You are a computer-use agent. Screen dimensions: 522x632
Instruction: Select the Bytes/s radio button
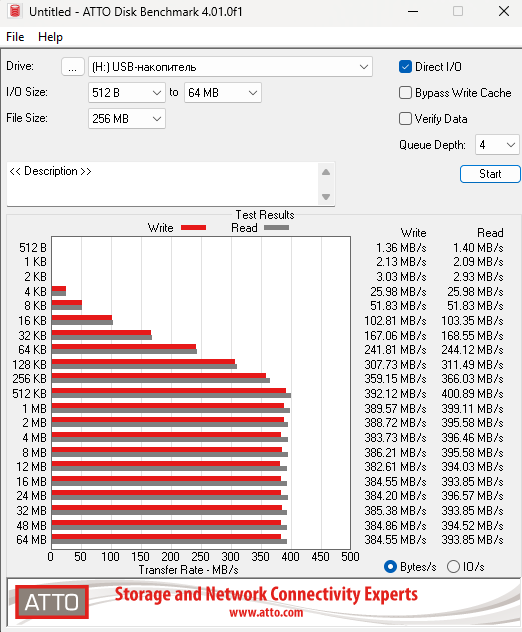coord(390,567)
